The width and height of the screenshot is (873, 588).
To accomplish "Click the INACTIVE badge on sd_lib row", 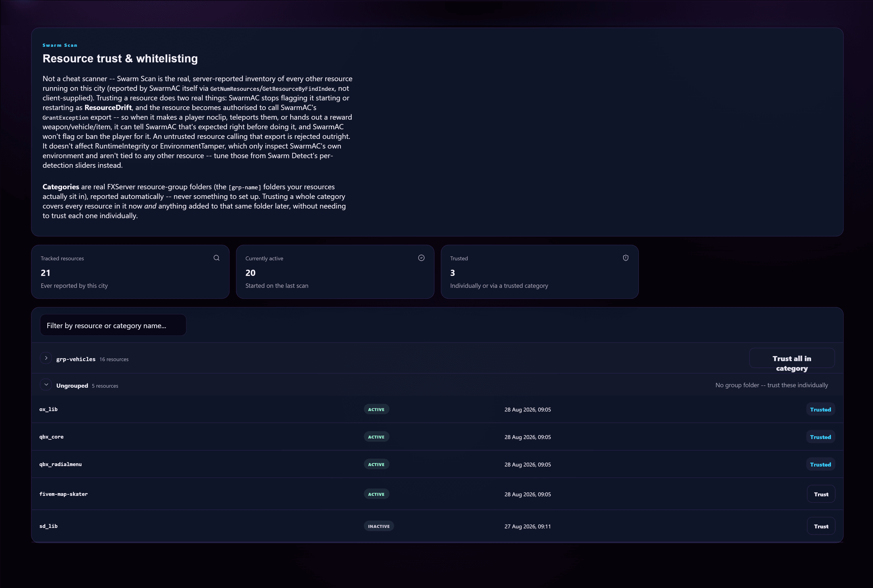I will pos(379,527).
